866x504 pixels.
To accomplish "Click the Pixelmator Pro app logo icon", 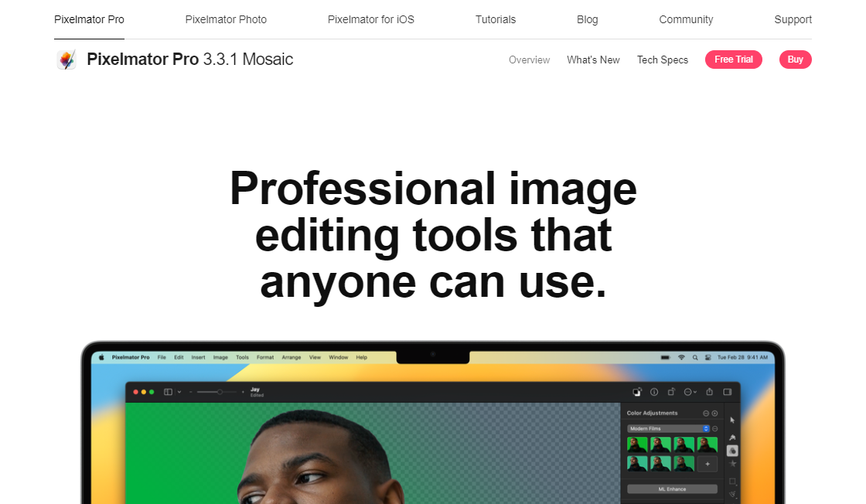I will coord(66,60).
